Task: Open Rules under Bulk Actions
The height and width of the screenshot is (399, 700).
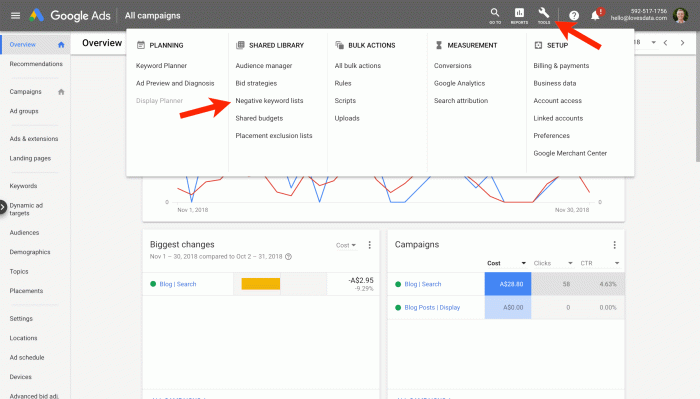Action: point(343,83)
